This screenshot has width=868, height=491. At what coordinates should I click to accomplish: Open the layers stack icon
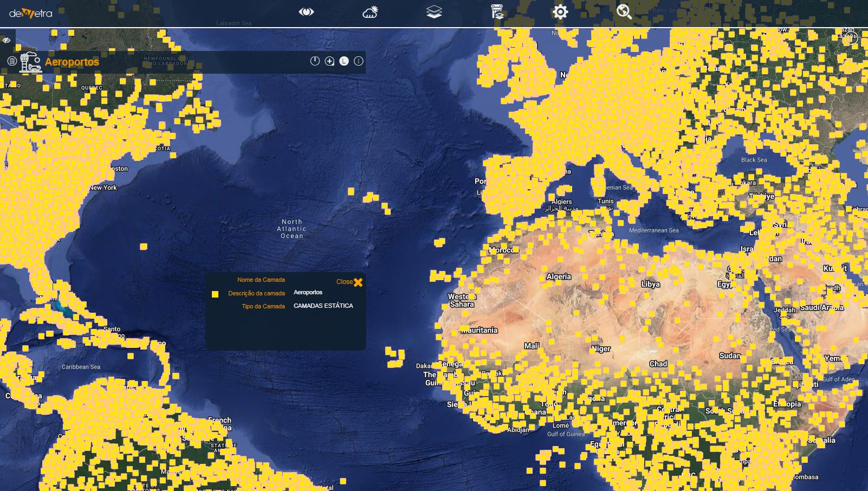(x=434, y=12)
